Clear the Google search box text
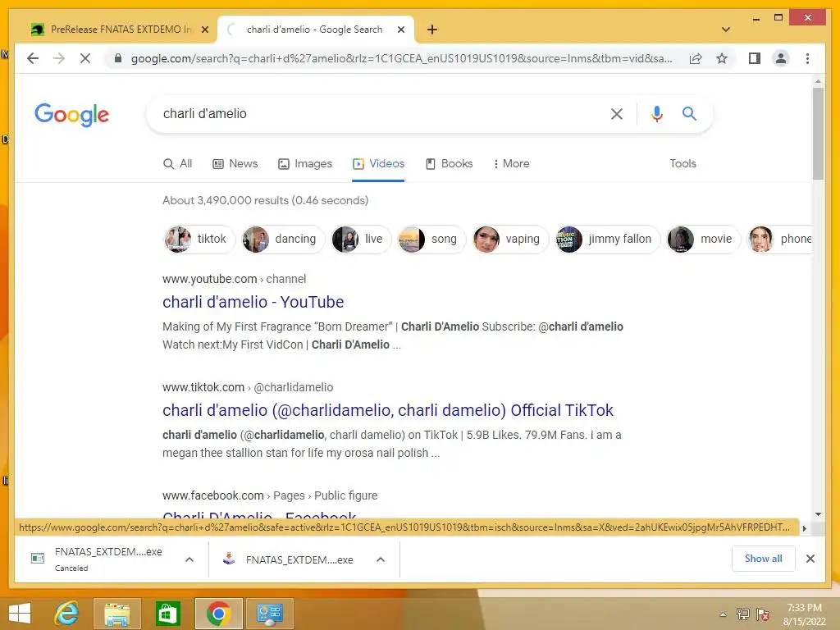 pos(617,113)
